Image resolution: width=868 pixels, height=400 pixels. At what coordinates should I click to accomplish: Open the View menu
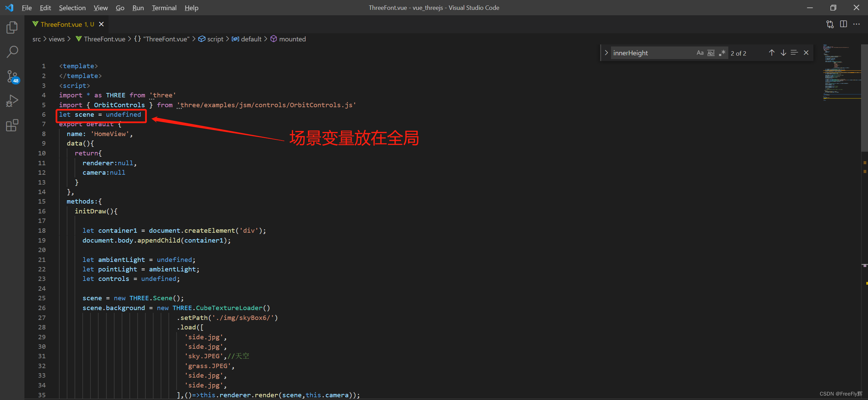coord(101,7)
